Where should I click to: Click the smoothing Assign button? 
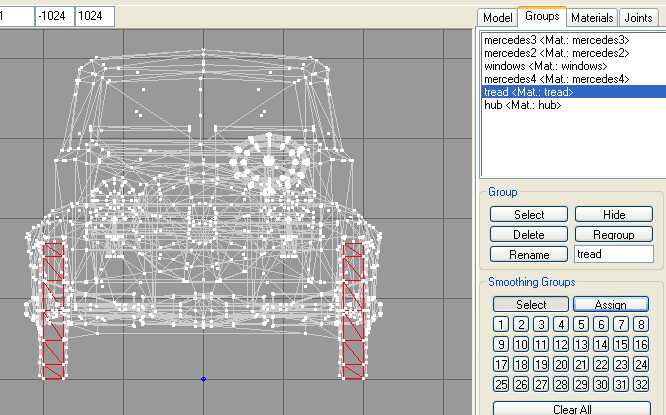tap(611, 305)
